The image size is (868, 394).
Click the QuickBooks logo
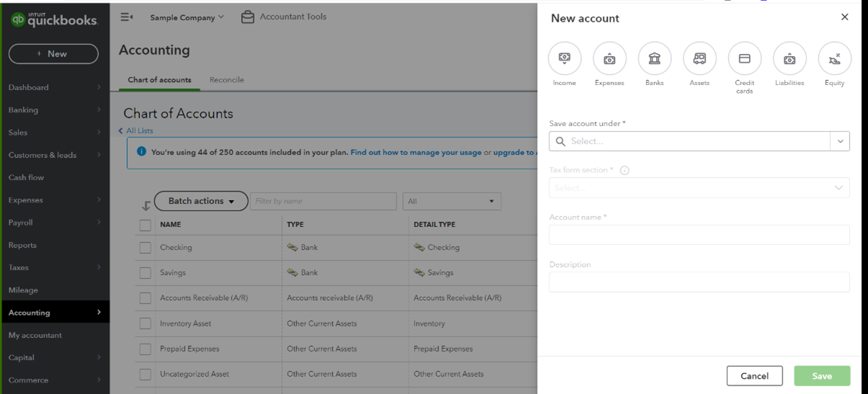coord(54,19)
